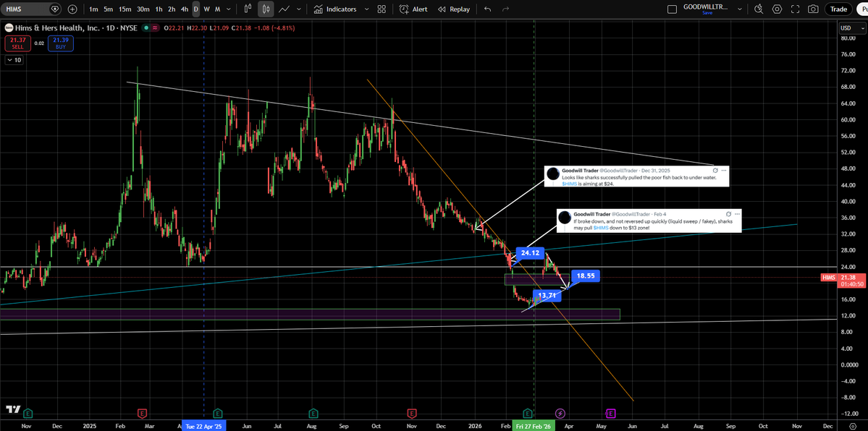
Task: Expand the Indicators favorites dropdown arrow
Action: point(367,9)
